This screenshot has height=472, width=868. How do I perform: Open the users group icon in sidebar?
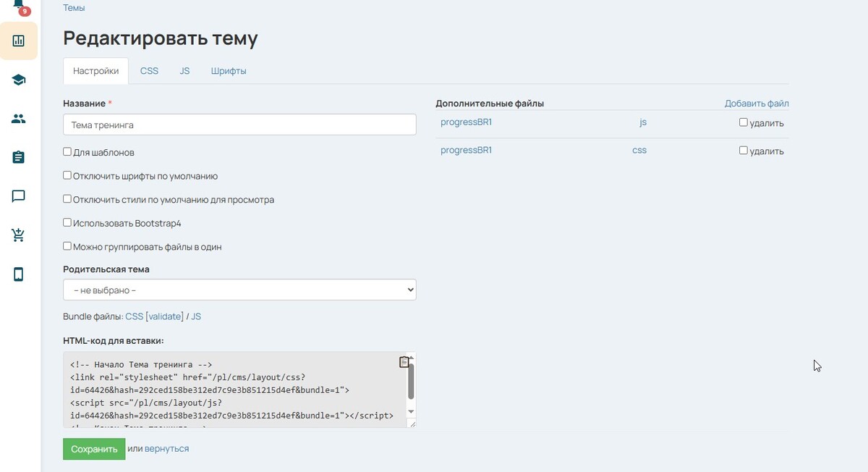pos(19,119)
